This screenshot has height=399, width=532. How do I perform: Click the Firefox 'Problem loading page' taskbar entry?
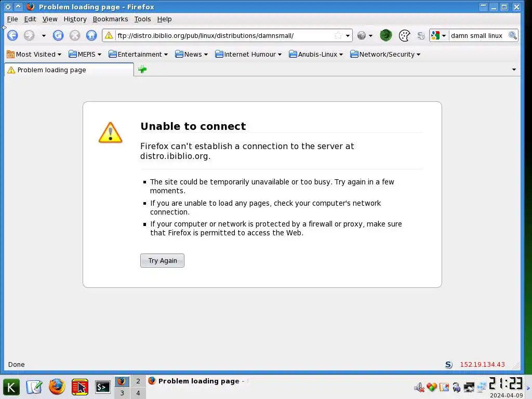[x=198, y=381]
